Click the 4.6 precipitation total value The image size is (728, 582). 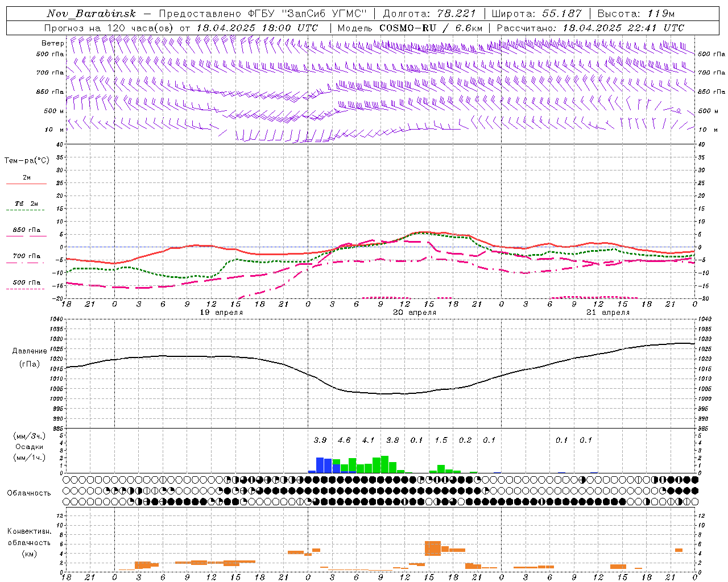(x=344, y=440)
